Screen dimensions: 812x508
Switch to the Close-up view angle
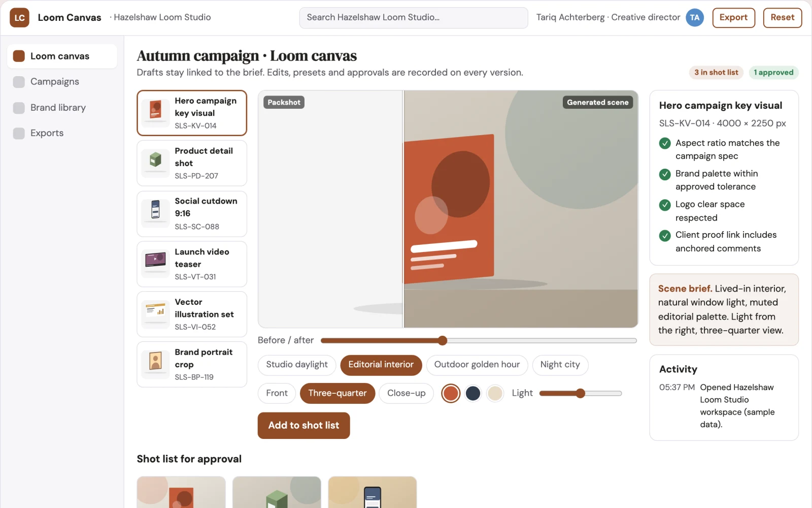click(407, 393)
